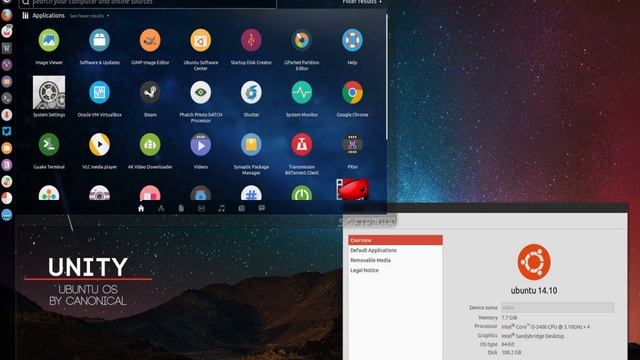Open the green power icon app
Screen dimensions: 640x360
tap(302, 193)
